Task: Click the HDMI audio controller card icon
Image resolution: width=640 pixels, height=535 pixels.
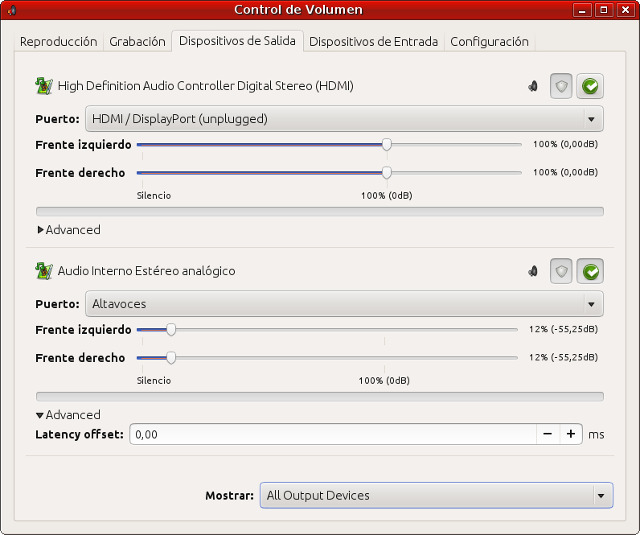Action: tap(44, 86)
